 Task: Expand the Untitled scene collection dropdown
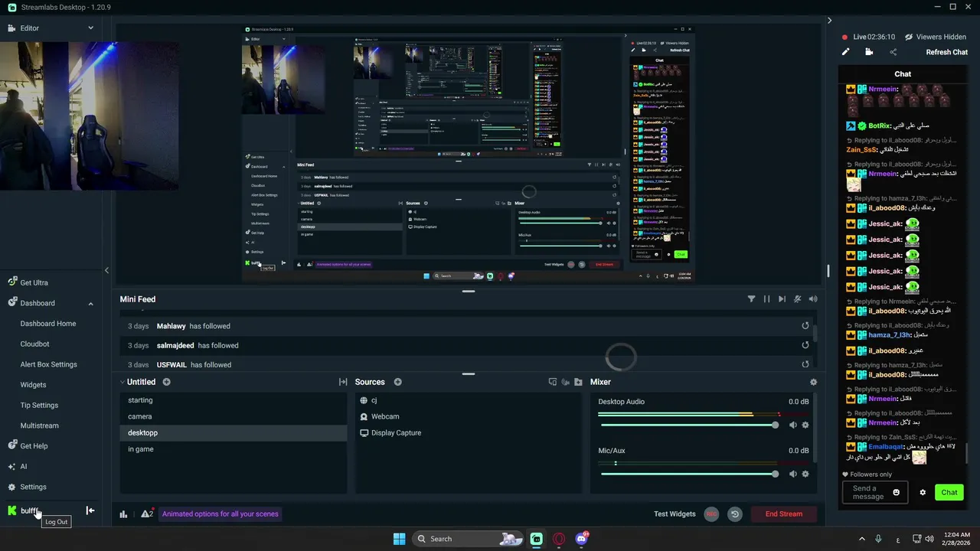122,382
